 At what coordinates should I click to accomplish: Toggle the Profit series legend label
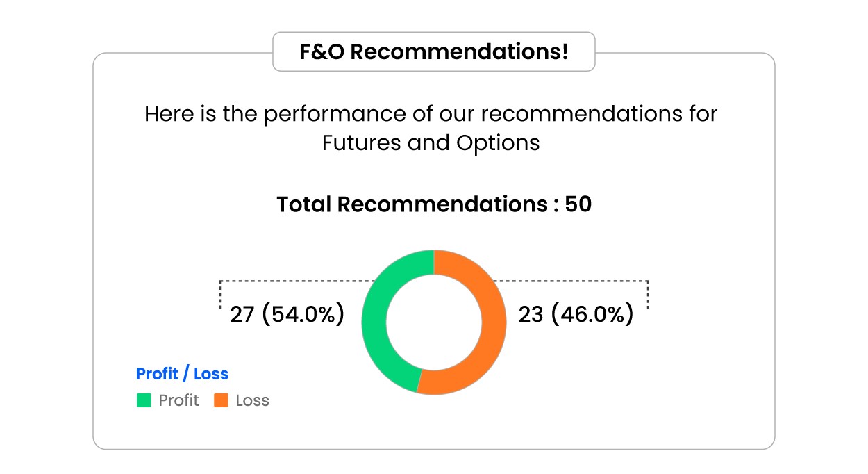(178, 400)
